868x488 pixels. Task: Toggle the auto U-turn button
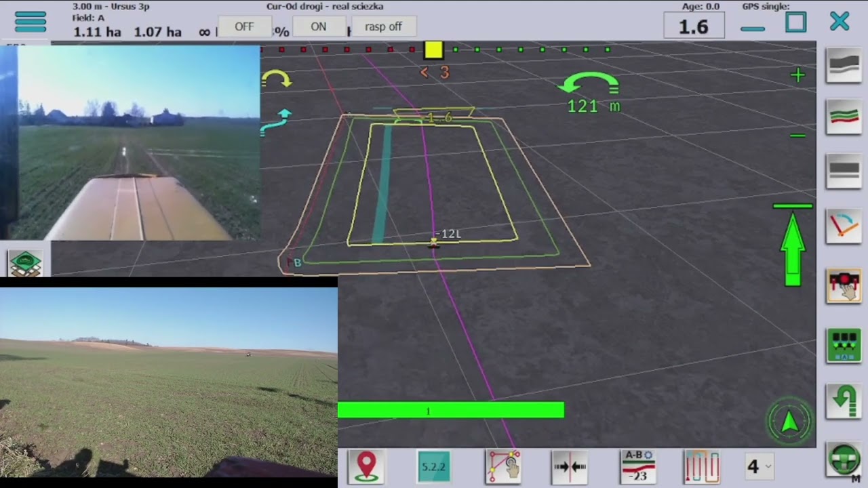844,400
